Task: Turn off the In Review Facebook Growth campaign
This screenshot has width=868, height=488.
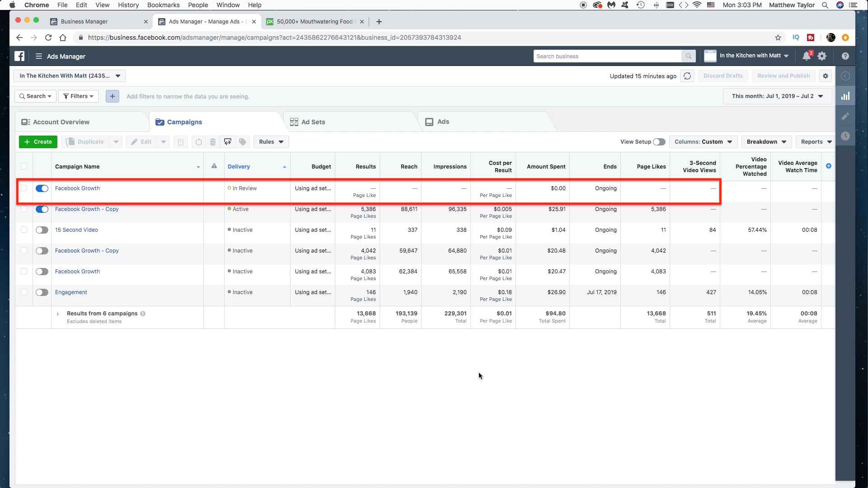Action: tap(42, 188)
